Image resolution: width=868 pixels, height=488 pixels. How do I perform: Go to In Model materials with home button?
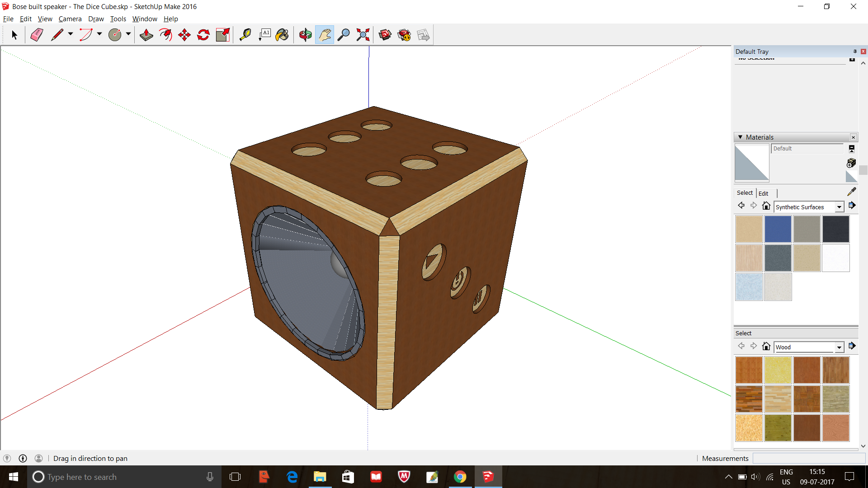[x=766, y=206]
